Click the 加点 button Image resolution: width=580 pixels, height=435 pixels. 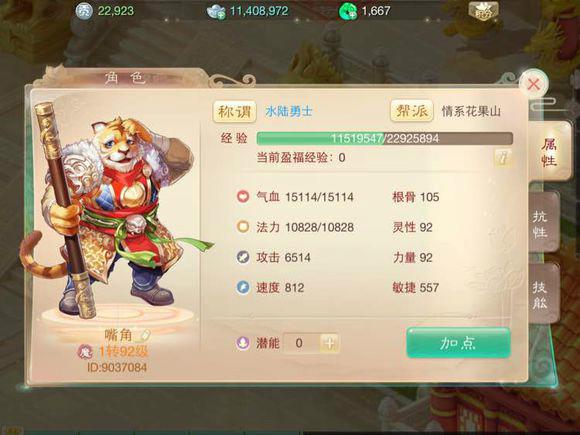[x=458, y=343]
